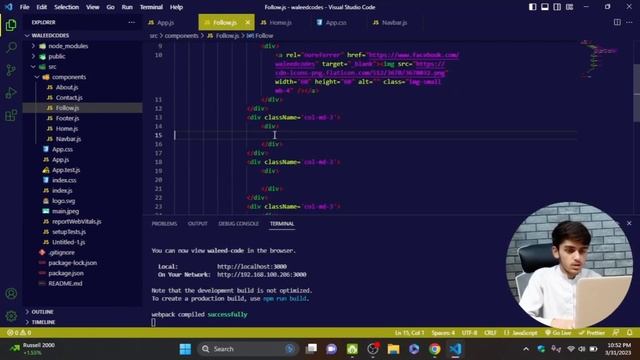This screenshot has height=360, width=640.
Task: Collapse the src folder
Action: (52, 67)
